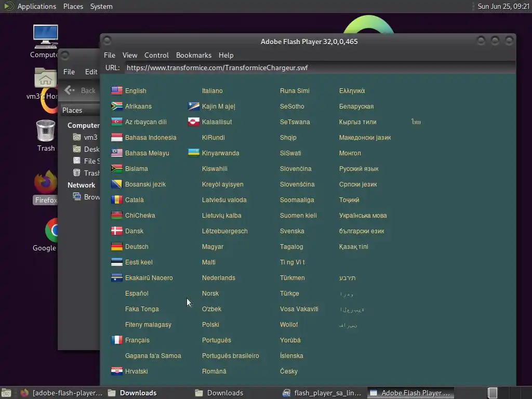The width and height of the screenshot is (532, 399).
Task: Launch Firefox from the desktop icon
Action: tap(46, 187)
